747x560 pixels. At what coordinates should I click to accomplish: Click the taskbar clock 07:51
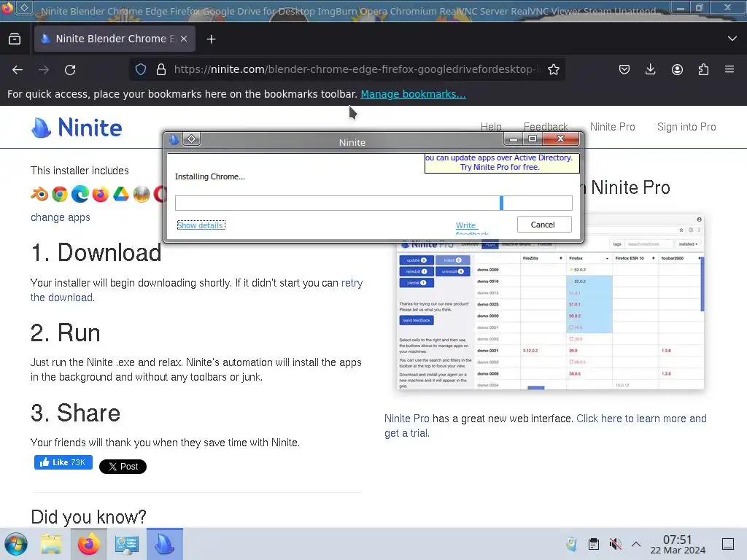[x=678, y=544]
